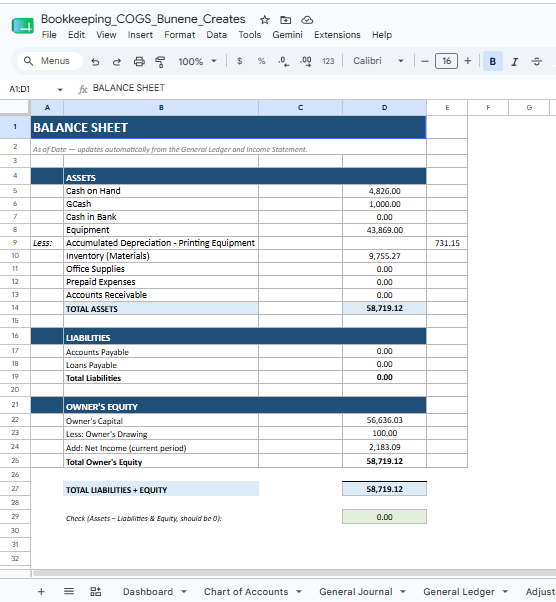Toggle italic formatting
Image resolution: width=556 pixels, height=602 pixels.
(x=515, y=61)
